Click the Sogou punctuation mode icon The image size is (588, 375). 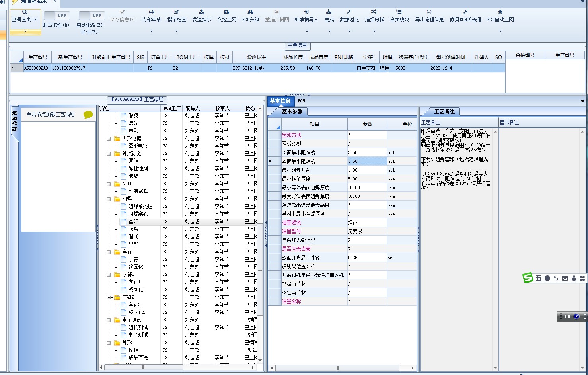tap(556, 278)
